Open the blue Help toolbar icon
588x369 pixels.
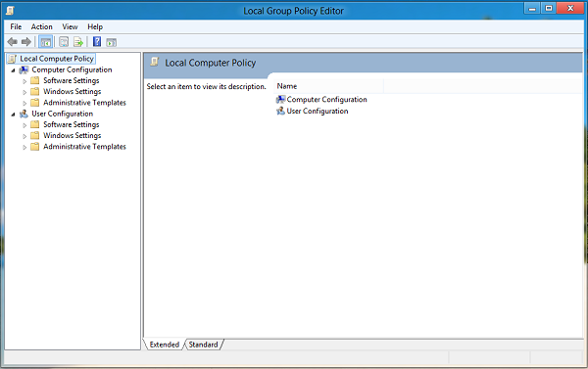(x=97, y=41)
